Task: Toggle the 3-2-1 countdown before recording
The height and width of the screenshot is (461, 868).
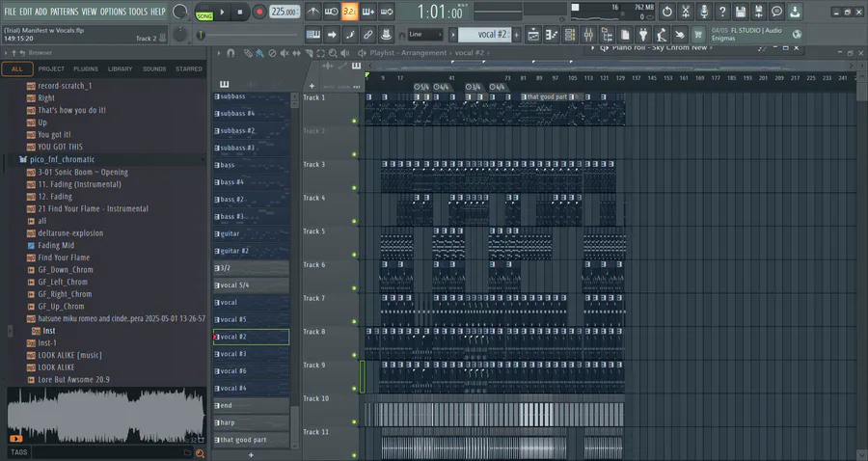Action: (x=350, y=12)
